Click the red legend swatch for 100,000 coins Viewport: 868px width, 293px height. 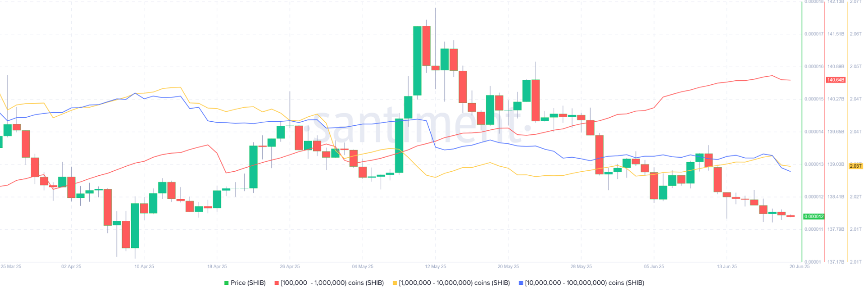coord(277,283)
